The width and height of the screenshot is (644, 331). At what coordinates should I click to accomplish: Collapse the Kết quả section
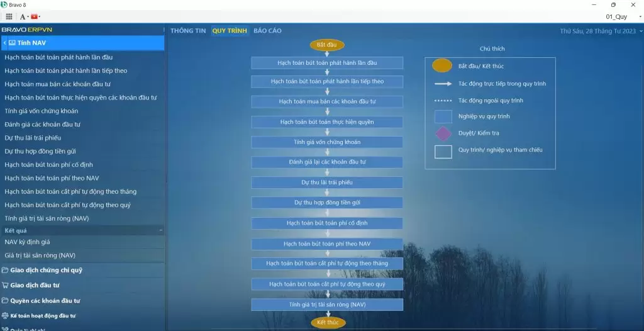[160, 231]
